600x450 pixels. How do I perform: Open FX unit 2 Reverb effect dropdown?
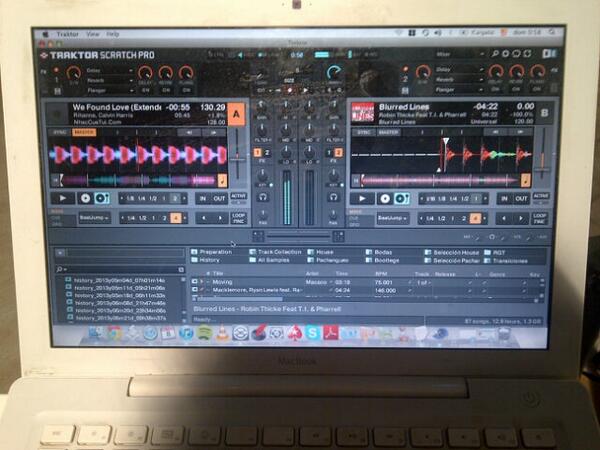[x=458, y=80]
